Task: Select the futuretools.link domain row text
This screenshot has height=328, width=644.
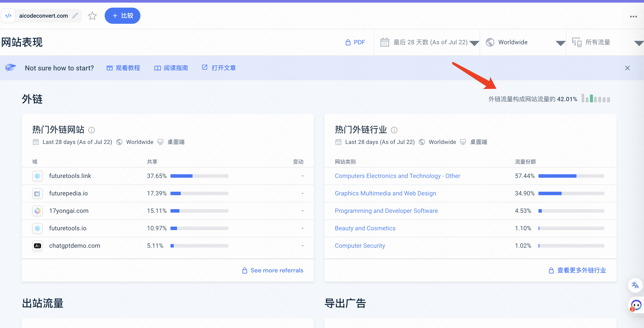Action: tap(70, 176)
